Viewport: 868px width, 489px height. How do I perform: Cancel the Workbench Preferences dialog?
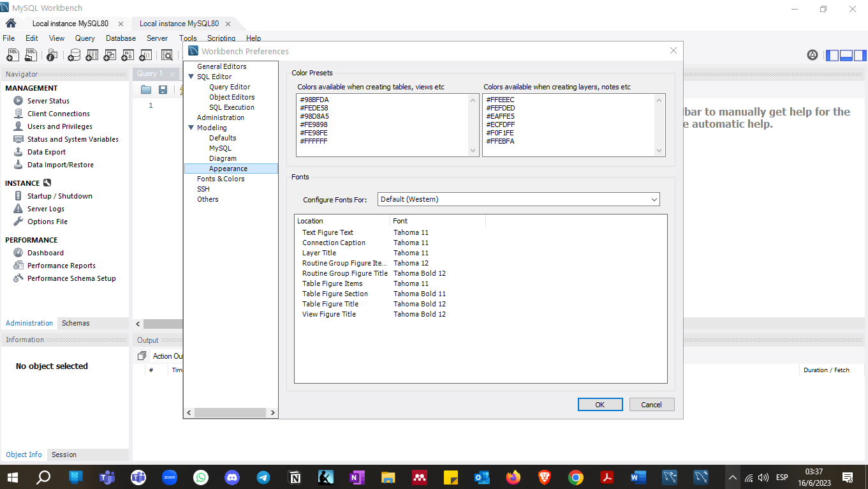(651, 405)
